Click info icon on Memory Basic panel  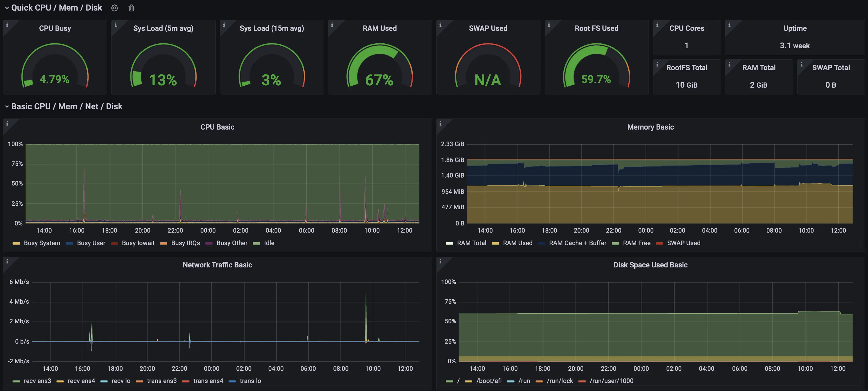point(440,123)
